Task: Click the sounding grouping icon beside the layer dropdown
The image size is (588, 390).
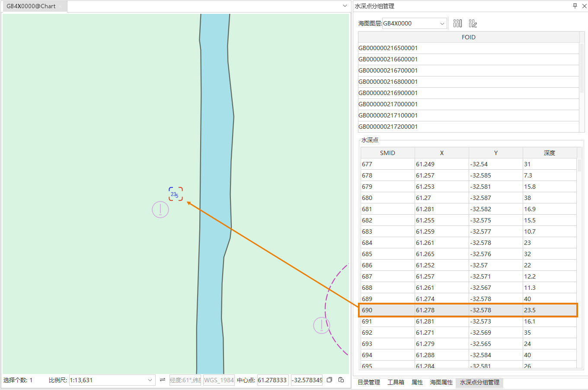Action: [x=457, y=23]
